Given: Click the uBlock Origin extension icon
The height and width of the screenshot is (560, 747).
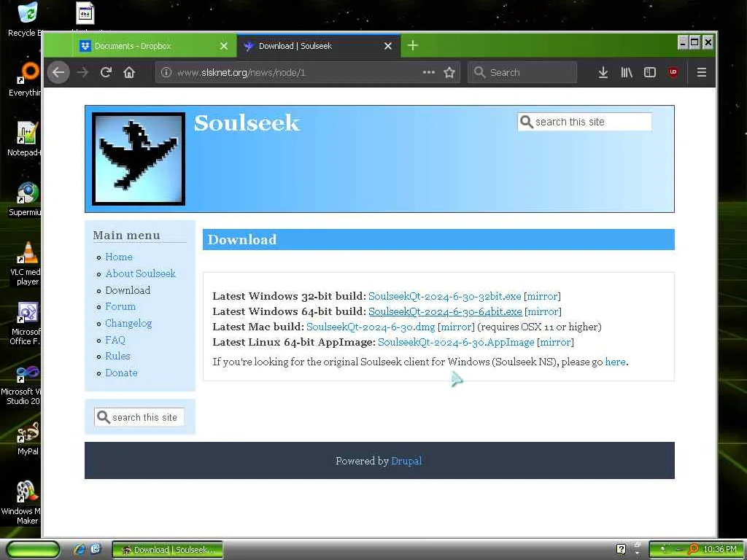Looking at the screenshot, I should click(673, 72).
